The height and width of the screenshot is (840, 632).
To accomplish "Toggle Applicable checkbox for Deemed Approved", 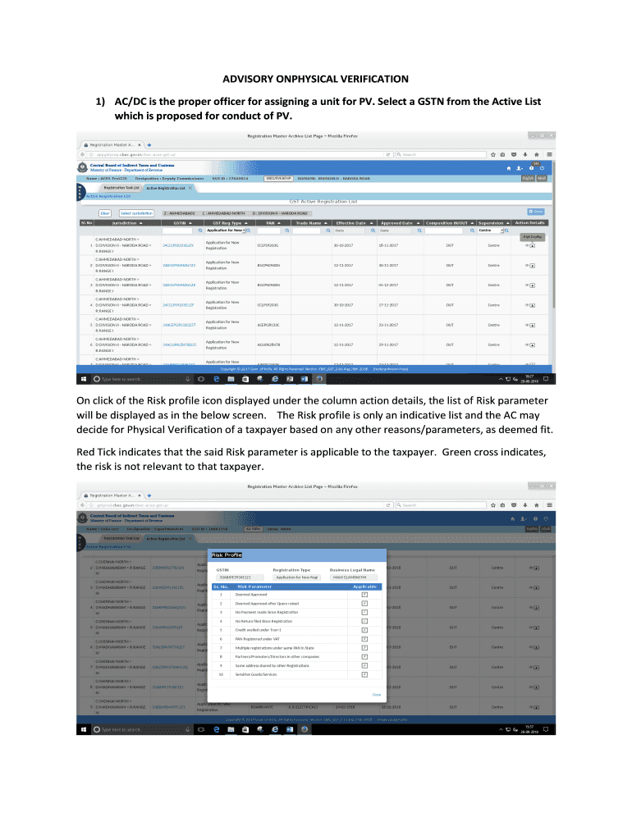I will point(364,593).
